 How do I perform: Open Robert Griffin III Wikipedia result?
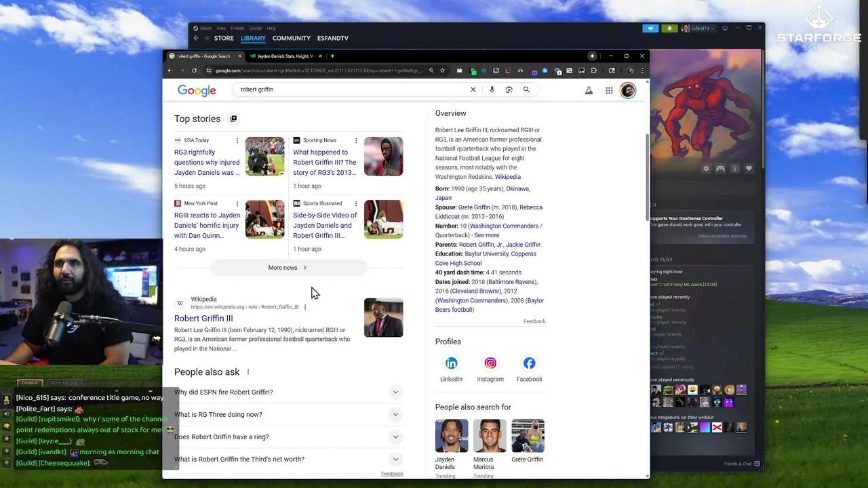(203, 319)
